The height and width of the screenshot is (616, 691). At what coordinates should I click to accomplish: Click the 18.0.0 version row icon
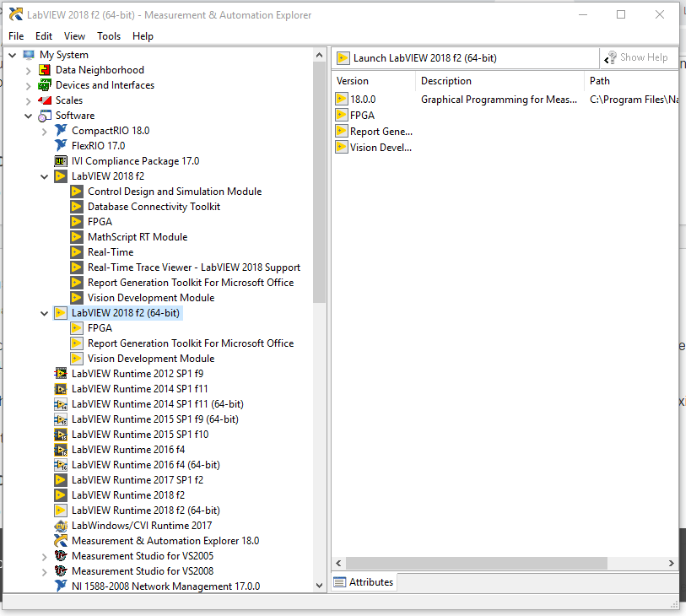(341, 99)
